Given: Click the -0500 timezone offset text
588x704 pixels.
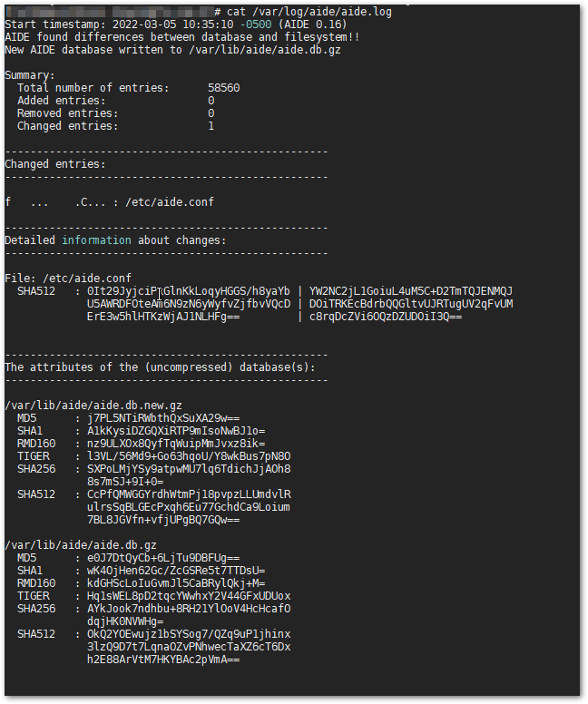Looking at the screenshot, I should tap(256, 24).
